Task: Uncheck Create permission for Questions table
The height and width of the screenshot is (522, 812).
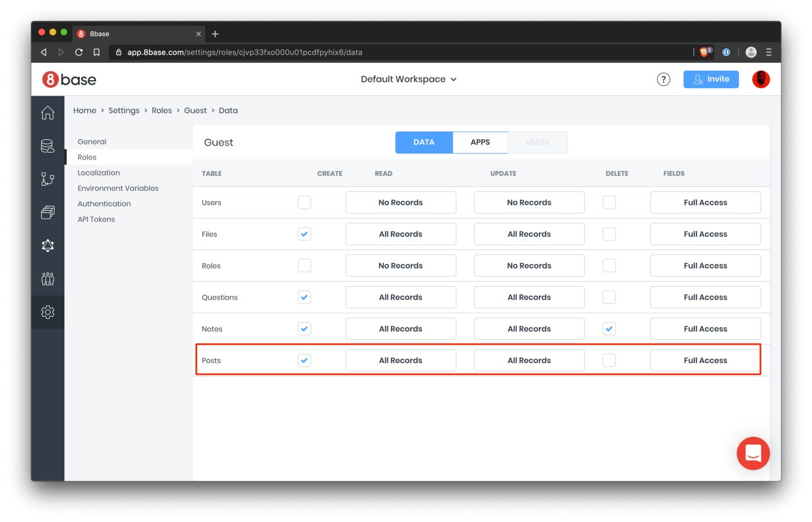Action: pos(304,297)
